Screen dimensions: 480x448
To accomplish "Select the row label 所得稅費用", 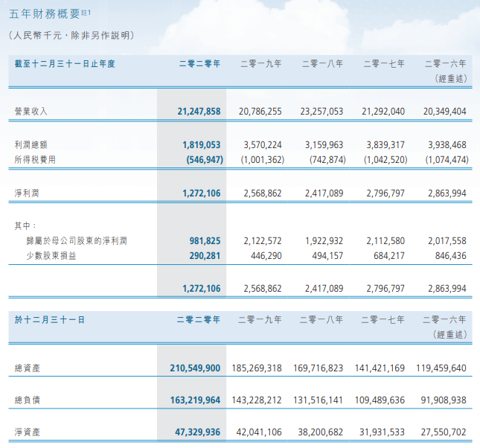I will pos(35,159).
